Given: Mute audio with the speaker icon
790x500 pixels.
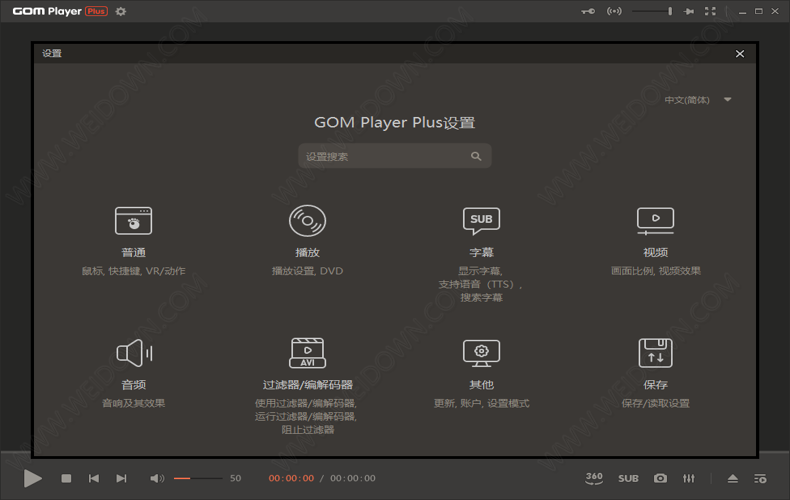Looking at the screenshot, I should (157, 478).
